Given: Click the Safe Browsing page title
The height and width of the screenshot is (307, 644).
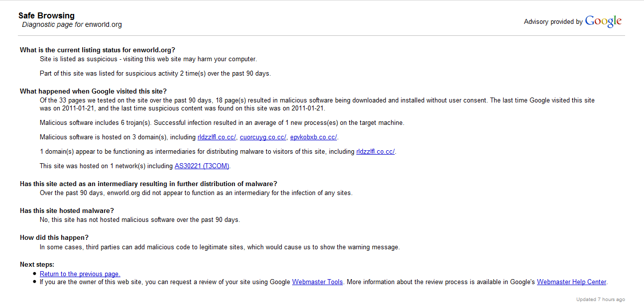Looking at the screenshot, I should point(46,16).
